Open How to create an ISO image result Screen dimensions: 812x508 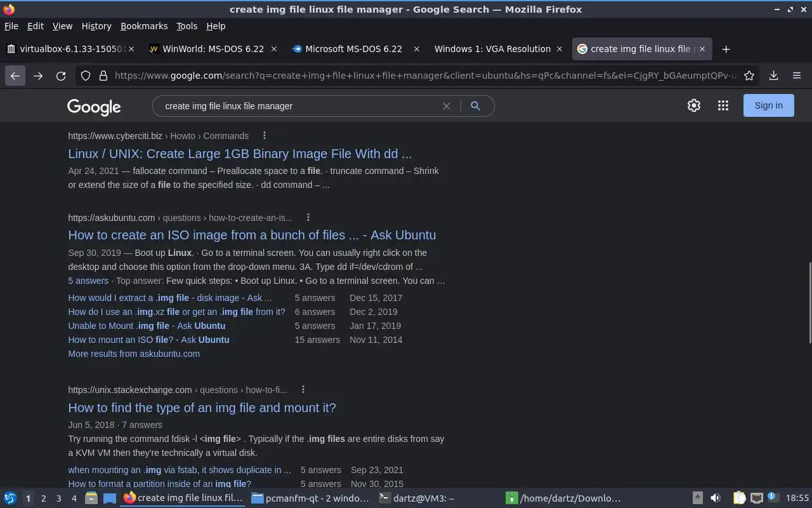252,235
